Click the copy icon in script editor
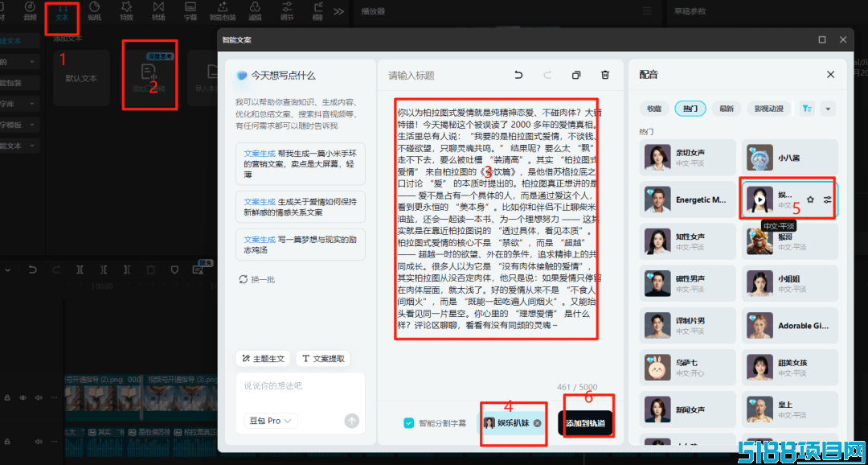868x465 pixels. pyautogui.click(x=576, y=76)
